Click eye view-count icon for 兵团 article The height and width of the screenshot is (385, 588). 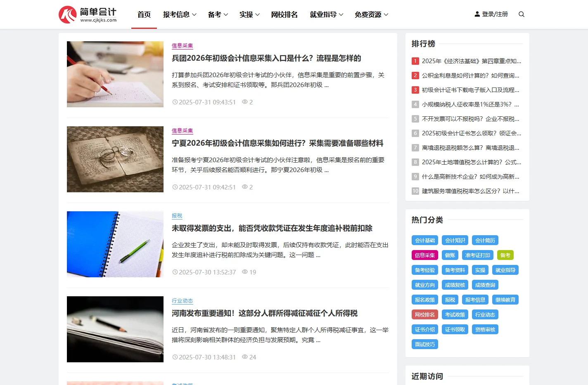[x=245, y=102]
